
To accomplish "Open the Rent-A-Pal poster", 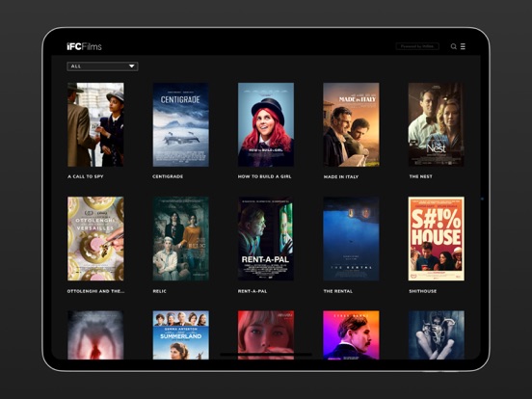I will (266, 238).
